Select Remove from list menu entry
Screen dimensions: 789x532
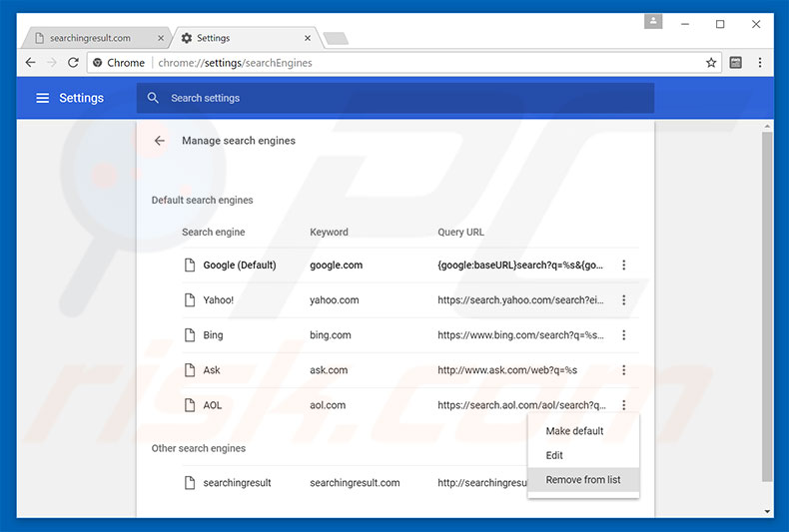click(x=583, y=480)
